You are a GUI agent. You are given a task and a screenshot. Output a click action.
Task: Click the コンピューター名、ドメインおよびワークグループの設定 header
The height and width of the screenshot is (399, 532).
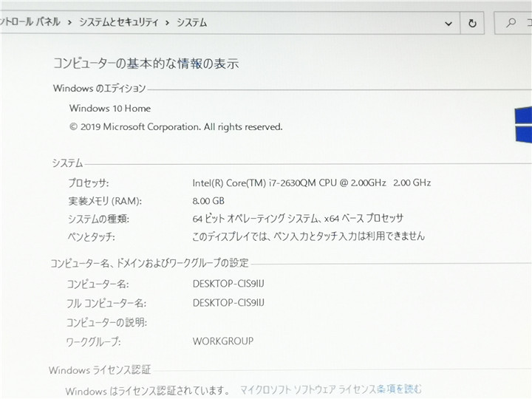[149, 263]
